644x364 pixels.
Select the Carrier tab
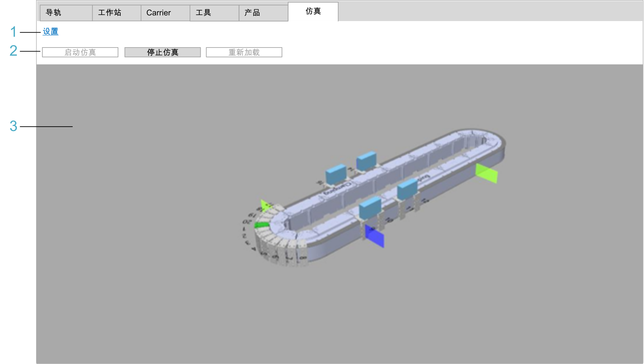pyautogui.click(x=165, y=13)
